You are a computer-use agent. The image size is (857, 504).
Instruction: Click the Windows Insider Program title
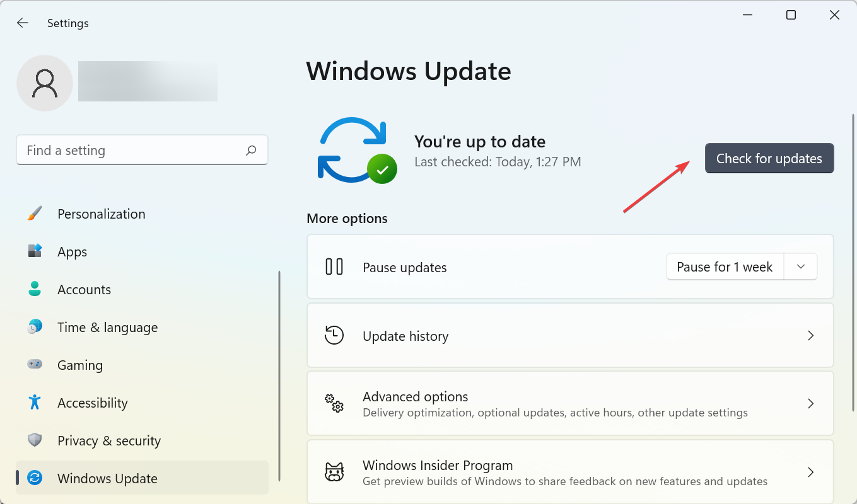click(438, 465)
